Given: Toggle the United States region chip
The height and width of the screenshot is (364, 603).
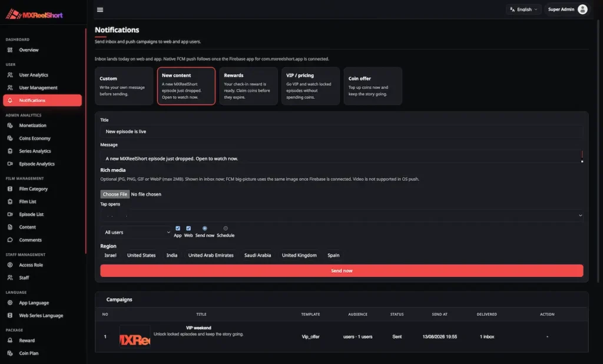Looking at the screenshot, I should 141,255.
